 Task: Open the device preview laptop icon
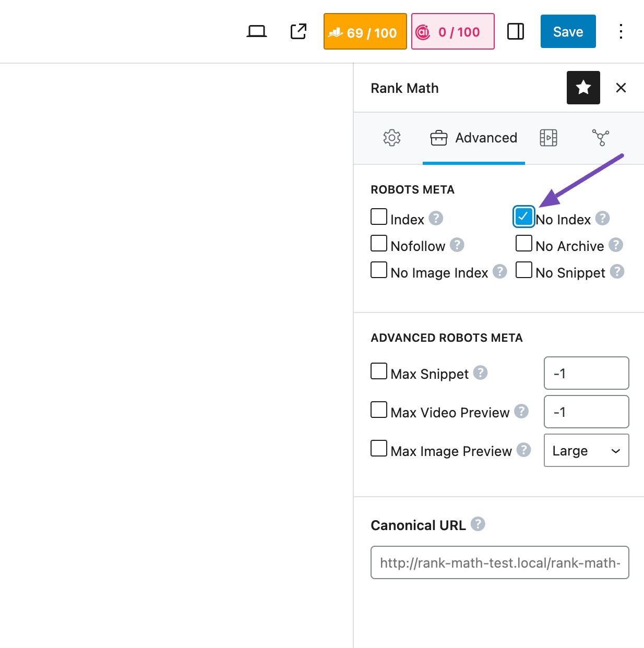click(256, 32)
